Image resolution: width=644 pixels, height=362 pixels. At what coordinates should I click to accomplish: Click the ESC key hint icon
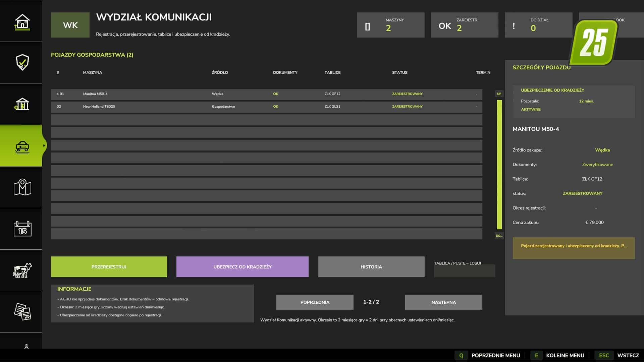pos(604,355)
